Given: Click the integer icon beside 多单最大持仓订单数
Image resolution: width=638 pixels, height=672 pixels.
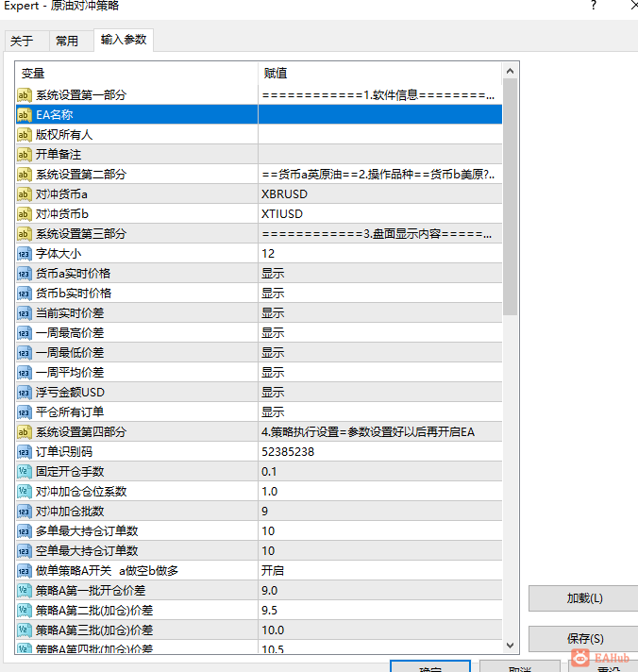Looking at the screenshot, I should [25, 531].
